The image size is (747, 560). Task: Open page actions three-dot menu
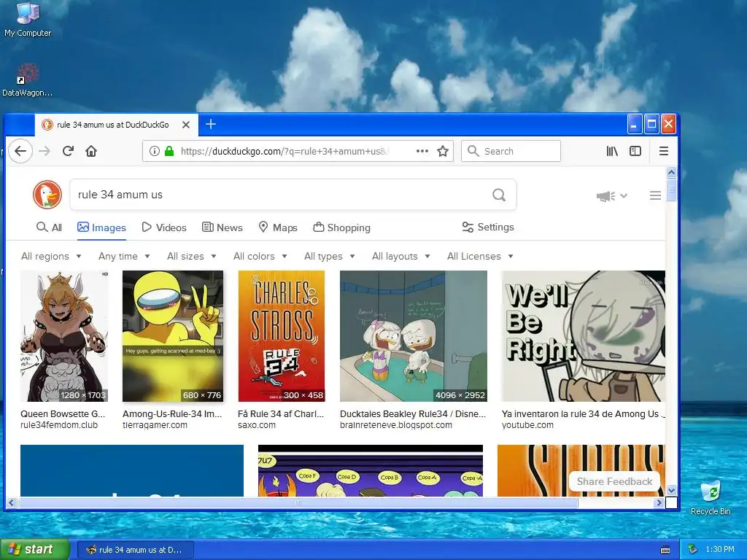coord(422,152)
